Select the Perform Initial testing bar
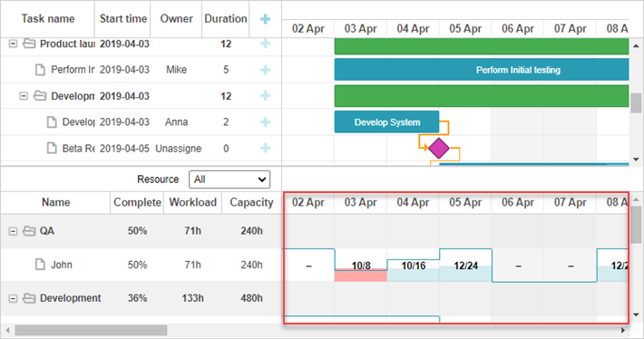 (x=482, y=70)
